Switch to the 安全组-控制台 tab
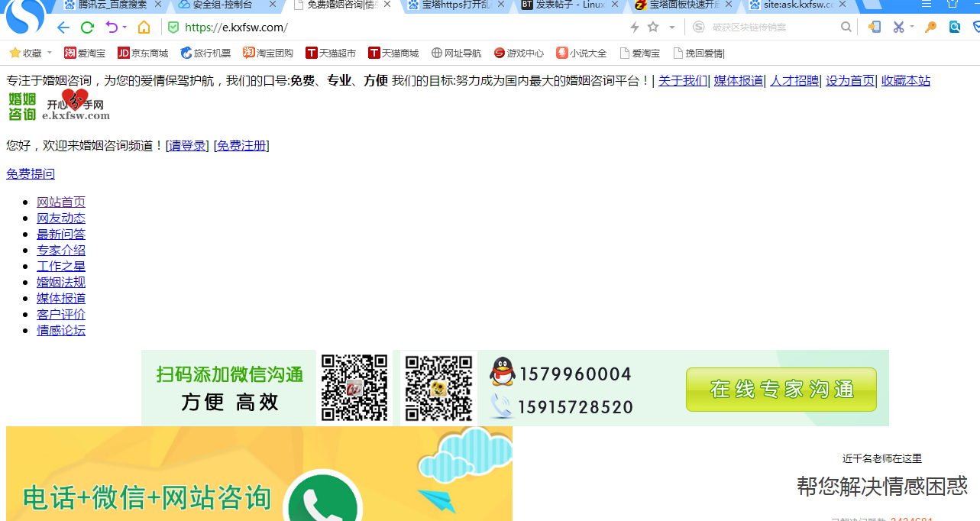980x521 pixels. click(x=222, y=5)
